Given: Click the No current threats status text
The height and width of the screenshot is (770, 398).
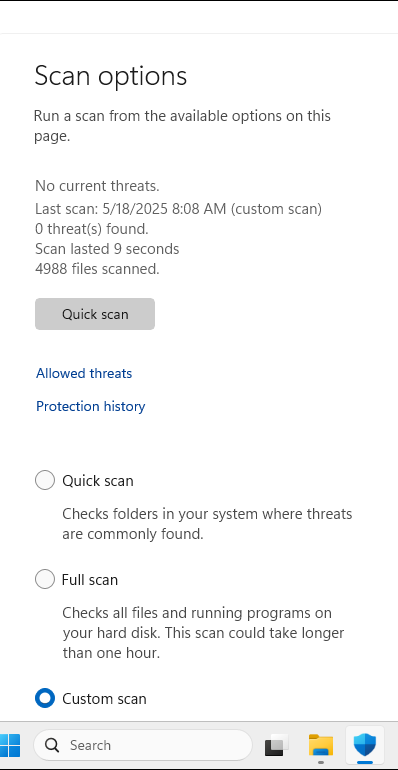Looking at the screenshot, I should point(97,186).
